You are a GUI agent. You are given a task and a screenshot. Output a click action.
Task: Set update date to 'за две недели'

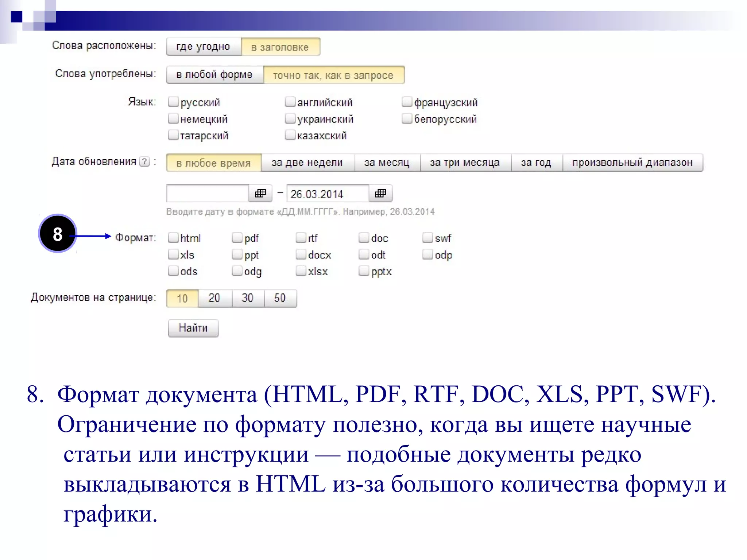click(x=308, y=163)
